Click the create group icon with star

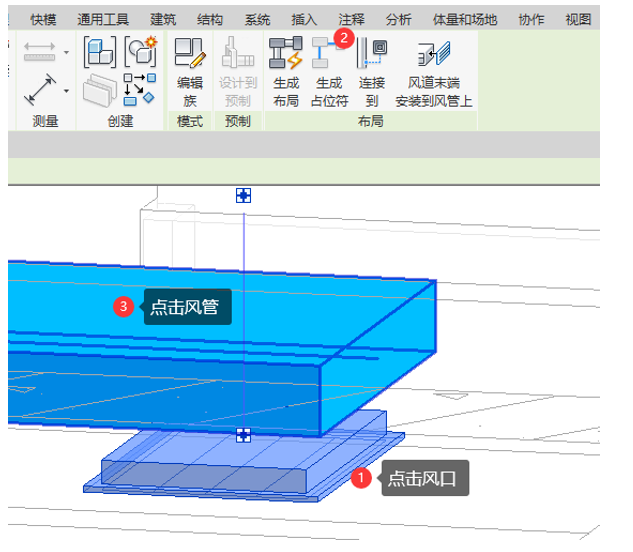pyautogui.click(x=140, y=50)
